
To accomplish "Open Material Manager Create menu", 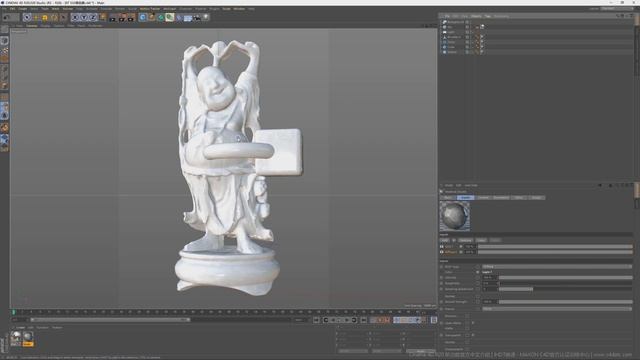I will pyautogui.click(x=20, y=327).
